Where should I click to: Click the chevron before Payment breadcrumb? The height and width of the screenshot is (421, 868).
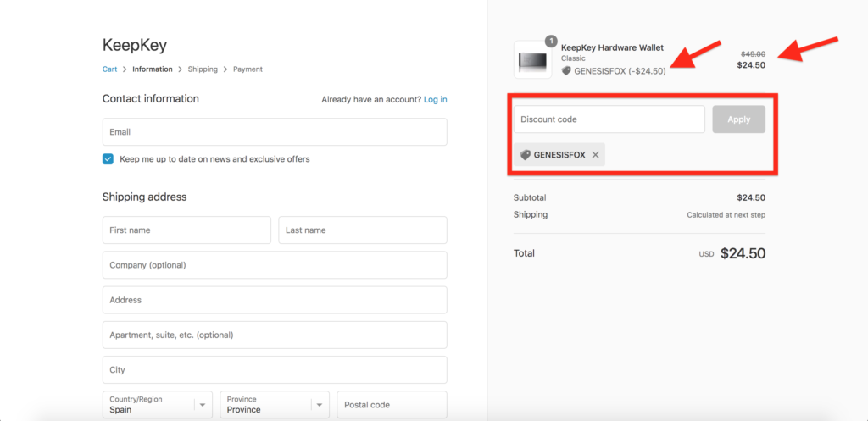225,69
